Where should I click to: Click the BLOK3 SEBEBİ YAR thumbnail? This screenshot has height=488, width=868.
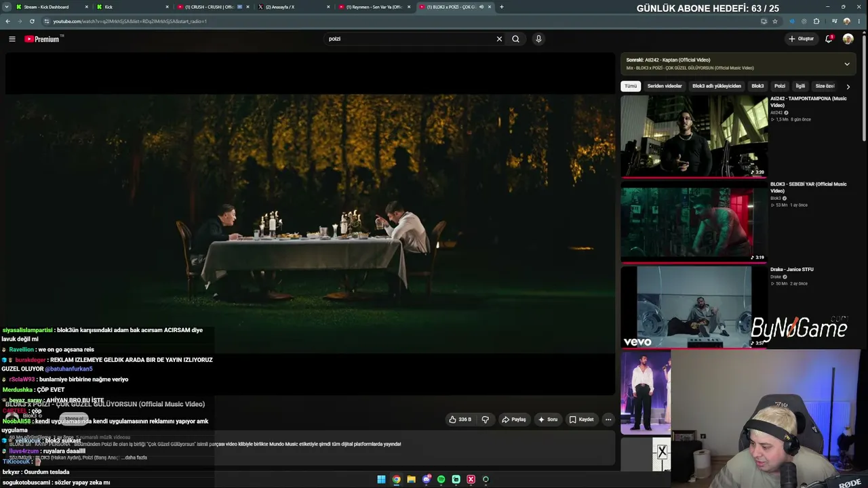coord(694,222)
